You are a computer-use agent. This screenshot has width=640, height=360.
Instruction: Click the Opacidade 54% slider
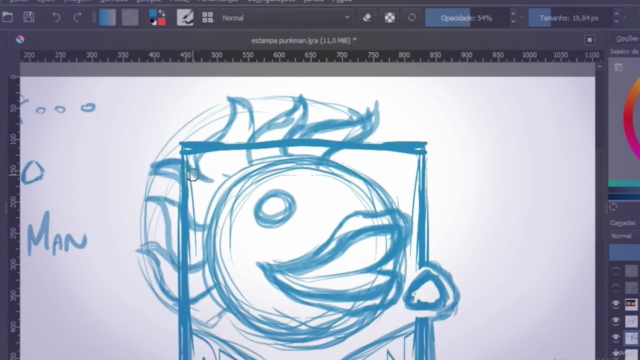(x=466, y=18)
